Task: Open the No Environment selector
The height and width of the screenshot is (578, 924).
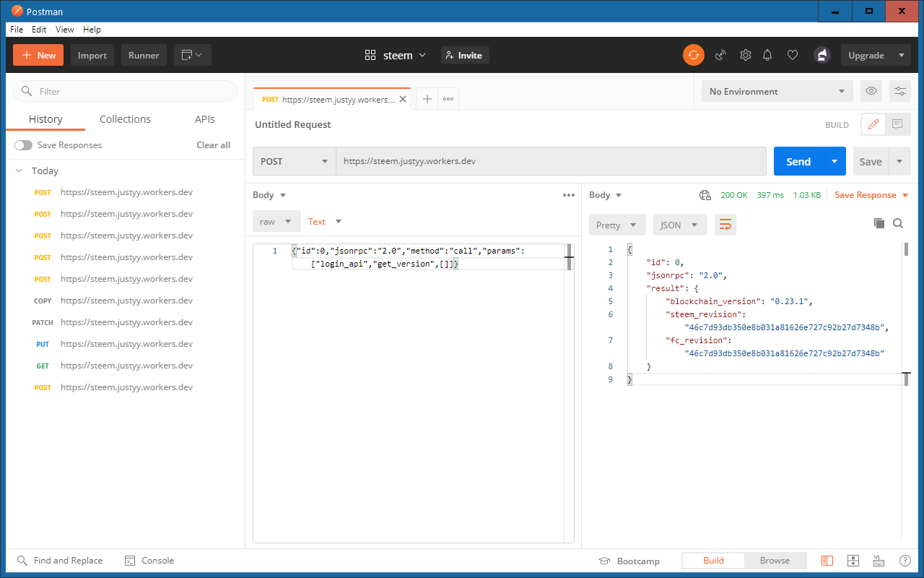Action: click(777, 91)
